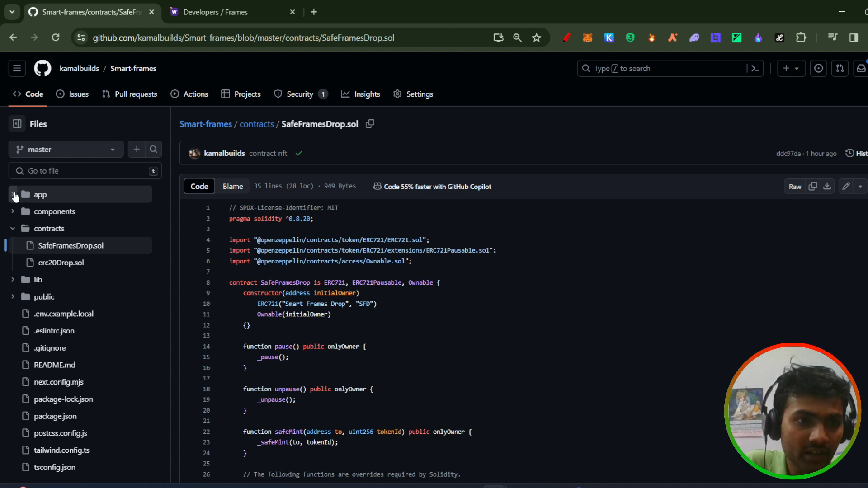Open the ddc97da commit link
Screen dimensions: 868x488
[x=788, y=154]
